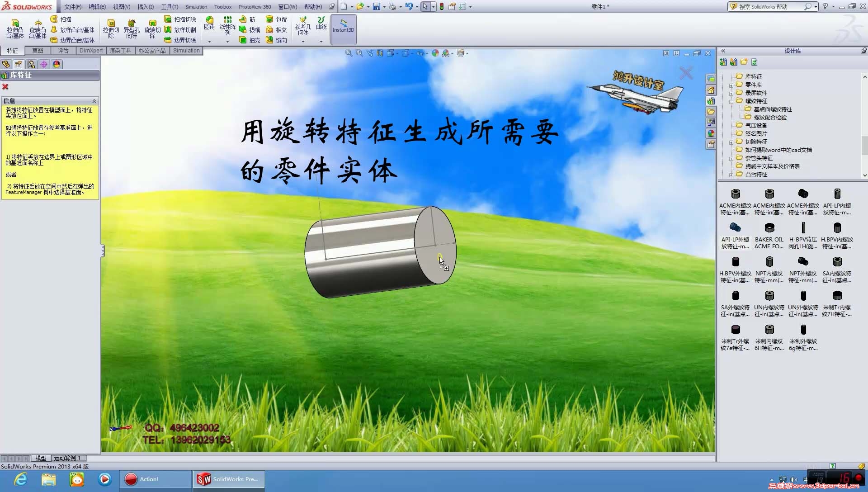
Task: Click the Swept Cut tool (扫描切除)
Action: (180, 19)
